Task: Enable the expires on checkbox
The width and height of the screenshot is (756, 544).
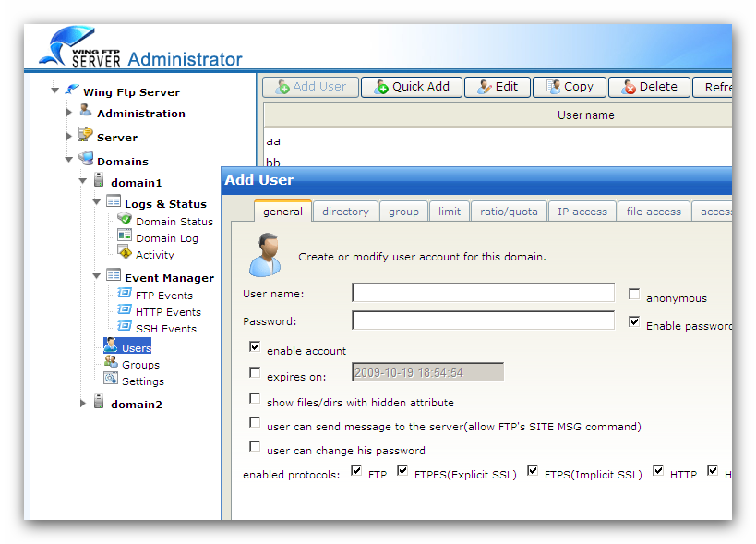Action: (x=255, y=372)
